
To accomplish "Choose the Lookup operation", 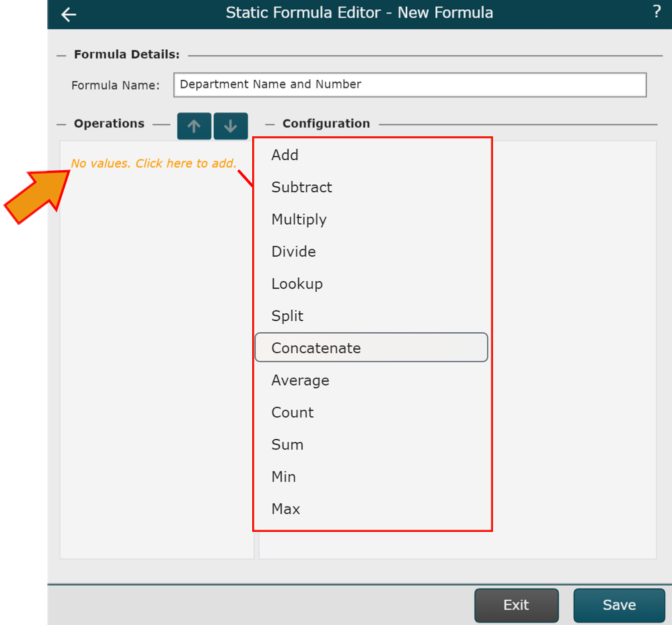I will tap(297, 284).
